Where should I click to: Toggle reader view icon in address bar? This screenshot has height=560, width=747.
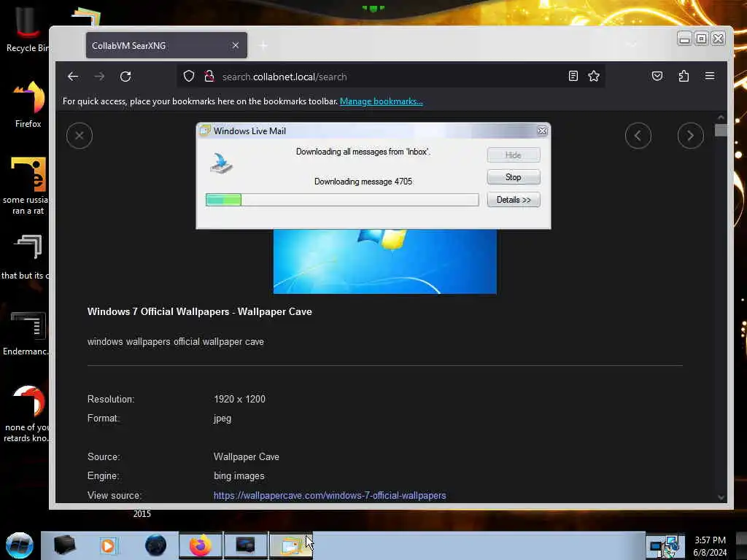coord(573,76)
